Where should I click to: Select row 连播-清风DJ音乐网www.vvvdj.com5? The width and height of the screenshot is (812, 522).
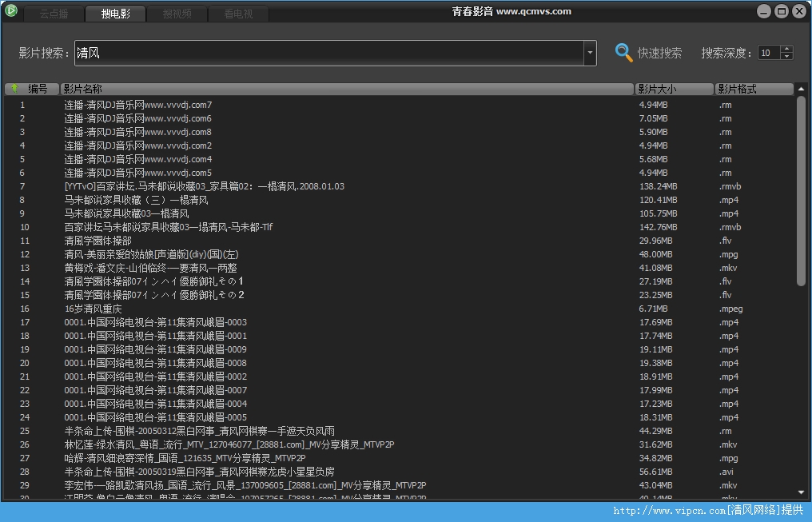pyautogui.click(x=399, y=173)
